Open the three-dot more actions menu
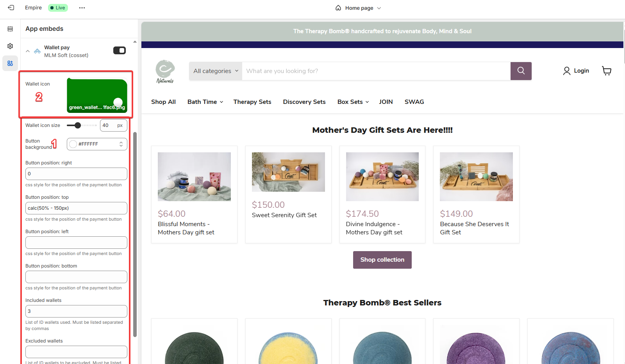625x364 pixels. coord(82,8)
